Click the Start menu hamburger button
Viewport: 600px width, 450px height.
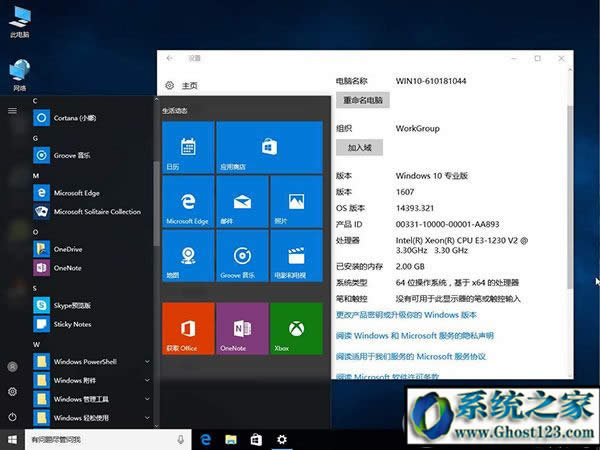(12, 110)
